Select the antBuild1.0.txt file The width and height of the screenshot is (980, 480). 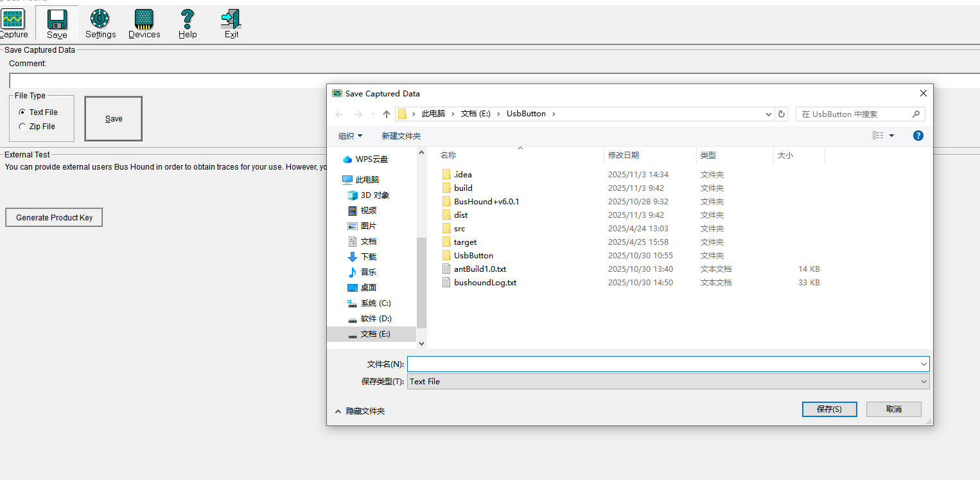(480, 269)
